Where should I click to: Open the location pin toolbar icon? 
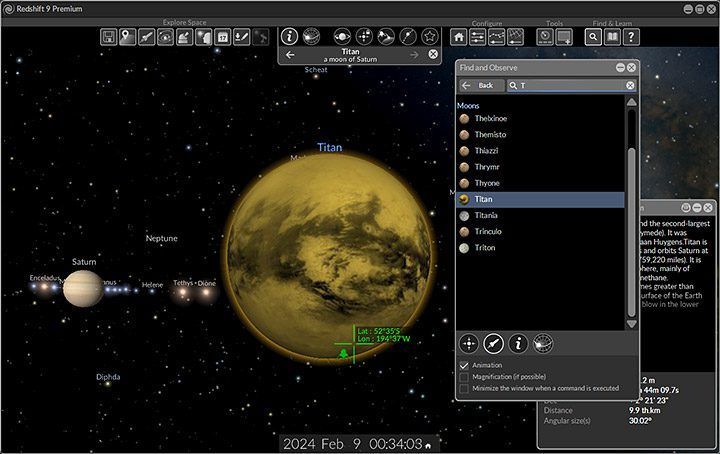click(127, 37)
